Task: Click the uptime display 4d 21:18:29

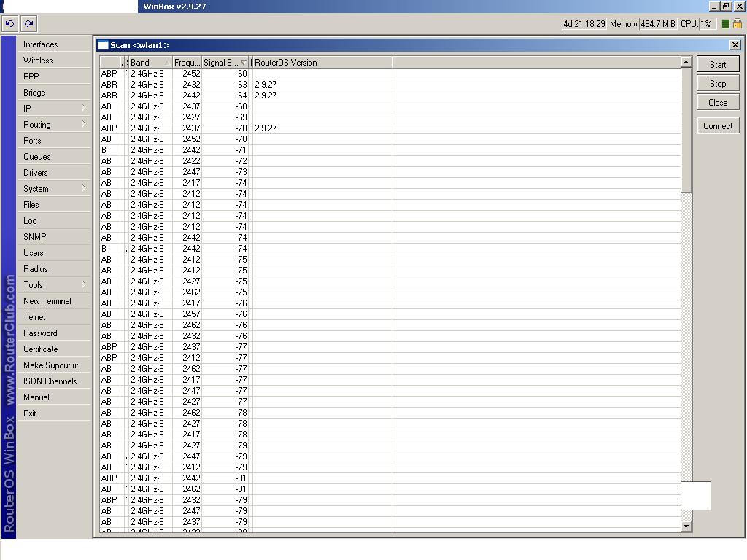Action: click(x=584, y=24)
